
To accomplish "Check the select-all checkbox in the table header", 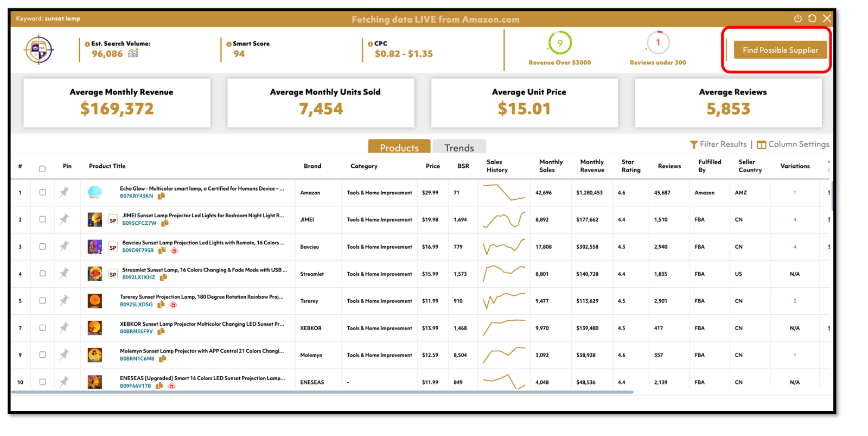I will (x=42, y=169).
